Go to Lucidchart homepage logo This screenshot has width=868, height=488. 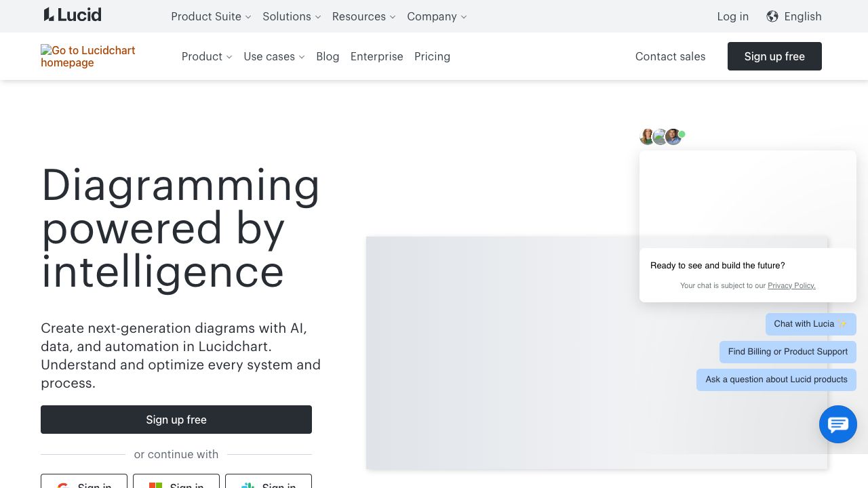click(88, 56)
